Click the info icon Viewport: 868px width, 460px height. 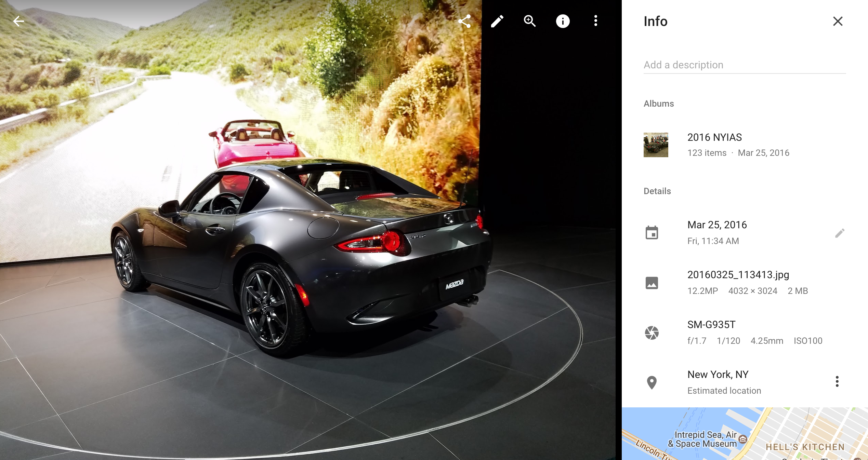click(563, 21)
